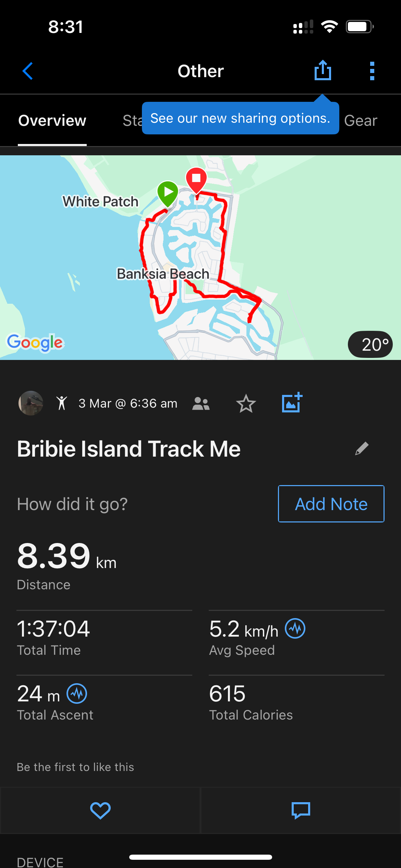
Task: Open the share activity icon
Action: (323, 70)
